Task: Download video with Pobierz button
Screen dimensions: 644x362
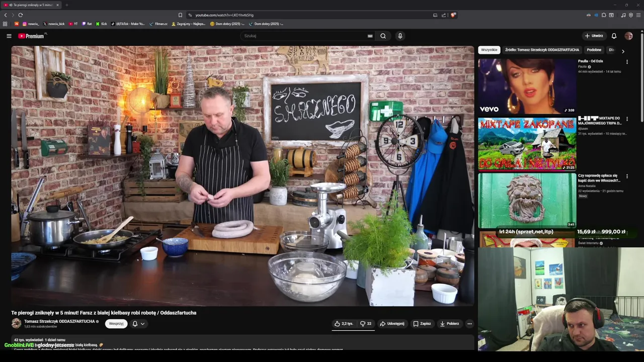Action: 449,324
